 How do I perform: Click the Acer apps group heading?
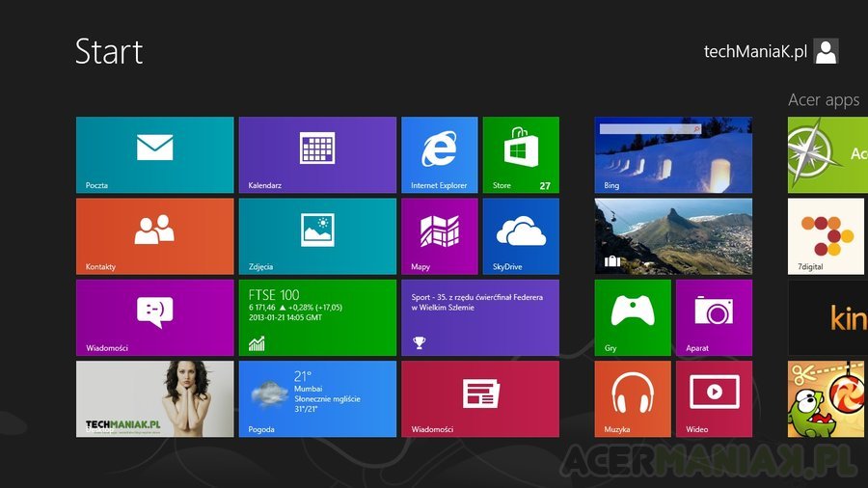coord(824,100)
